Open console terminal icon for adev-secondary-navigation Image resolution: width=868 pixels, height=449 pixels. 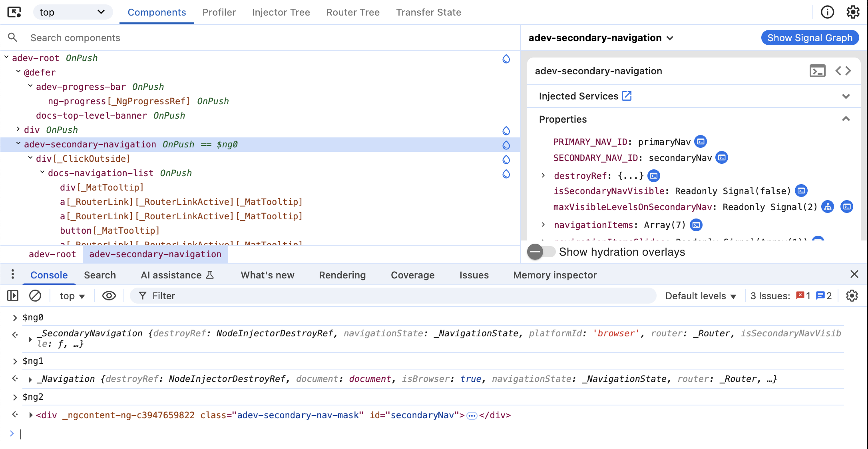coord(818,71)
